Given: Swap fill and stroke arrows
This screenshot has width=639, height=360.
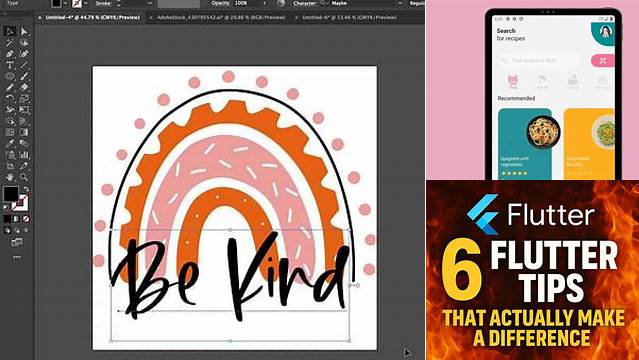Looking at the screenshot, I should point(25,189).
